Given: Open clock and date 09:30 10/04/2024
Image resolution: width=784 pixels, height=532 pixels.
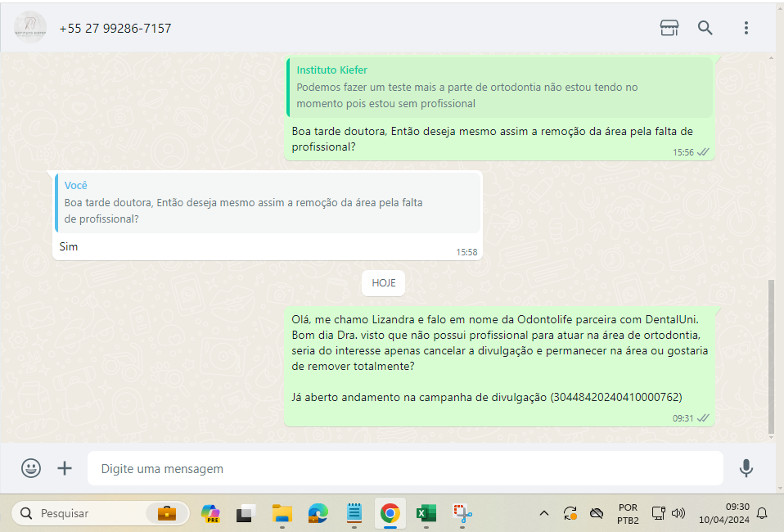Looking at the screenshot, I should pyautogui.click(x=724, y=513).
